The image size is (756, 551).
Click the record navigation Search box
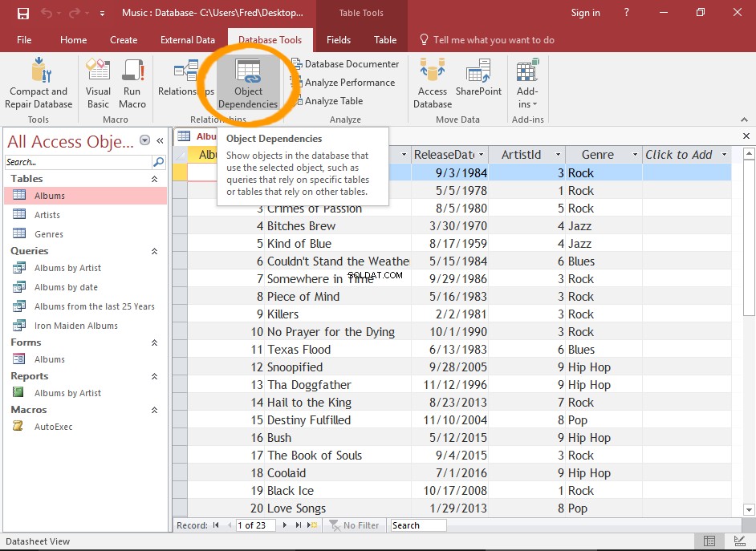418,525
